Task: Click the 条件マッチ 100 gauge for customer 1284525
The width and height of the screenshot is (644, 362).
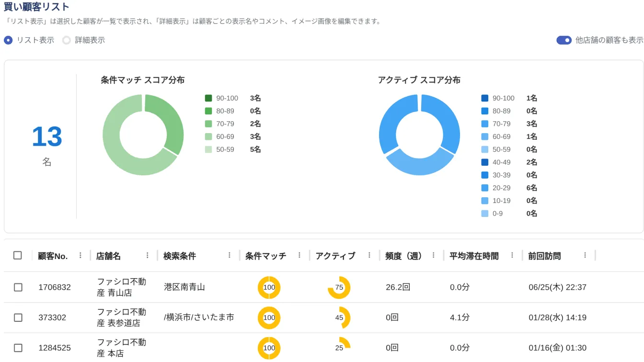Action: coord(269,348)
